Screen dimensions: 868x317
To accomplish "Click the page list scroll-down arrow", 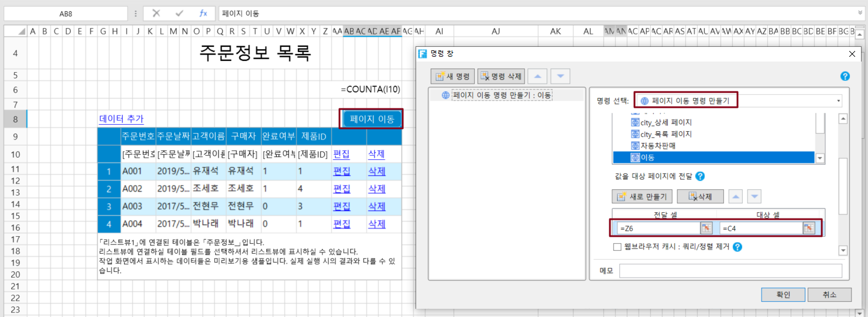I will point(820,158).
